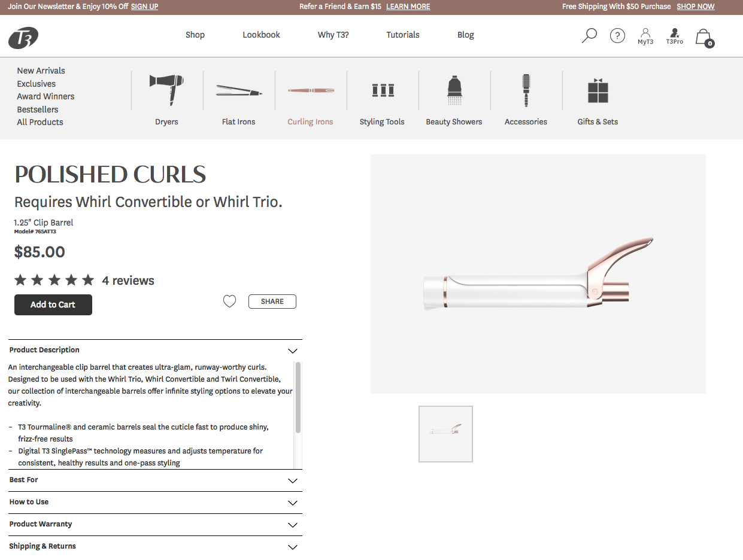The height and width of the screenshot is (560, 743).
Task: Click the Styling Tools category label
Action: pos(382,121)
